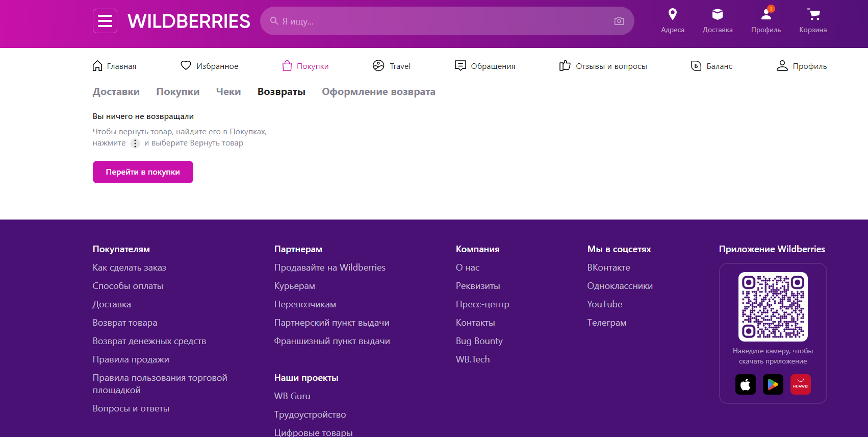Open 'Bug Bounty' link
Screen dimensions: 868x437
point(479,341)
